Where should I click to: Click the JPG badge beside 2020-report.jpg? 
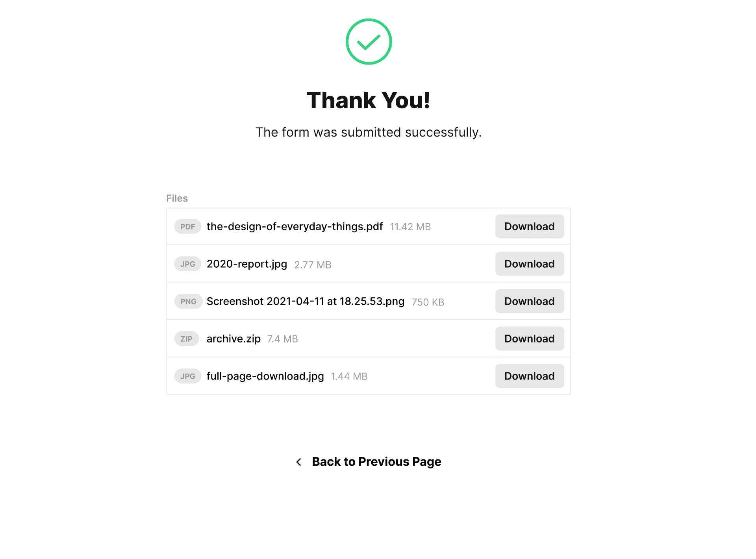pos(188,264)
